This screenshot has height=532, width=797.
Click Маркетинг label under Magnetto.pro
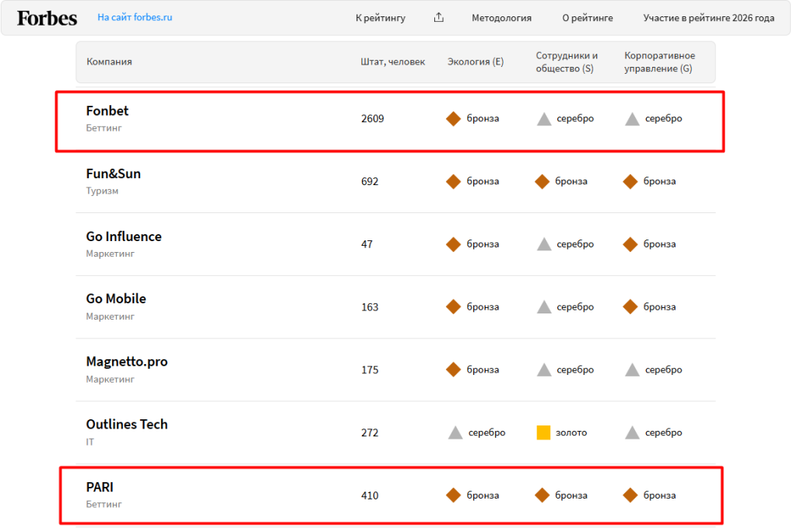click(110, 379)
